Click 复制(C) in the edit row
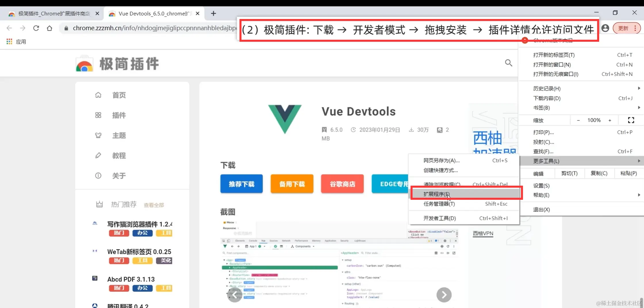Viewport: 644px width, 308px height. (599, 173)
